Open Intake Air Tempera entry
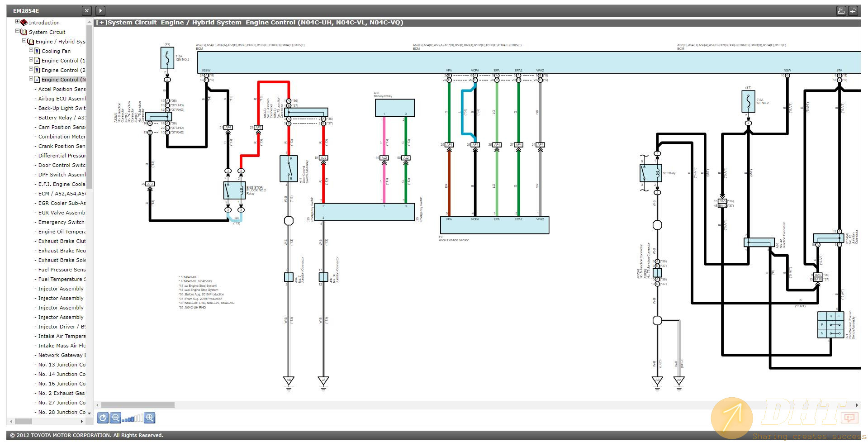The width and height of the screenshot is (868, 442). click(62, 336)
